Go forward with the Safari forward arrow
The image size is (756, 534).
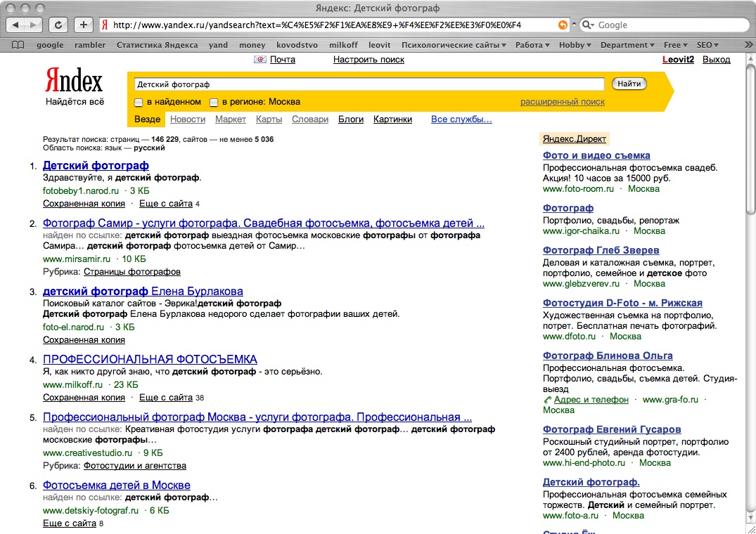point(33,25)
